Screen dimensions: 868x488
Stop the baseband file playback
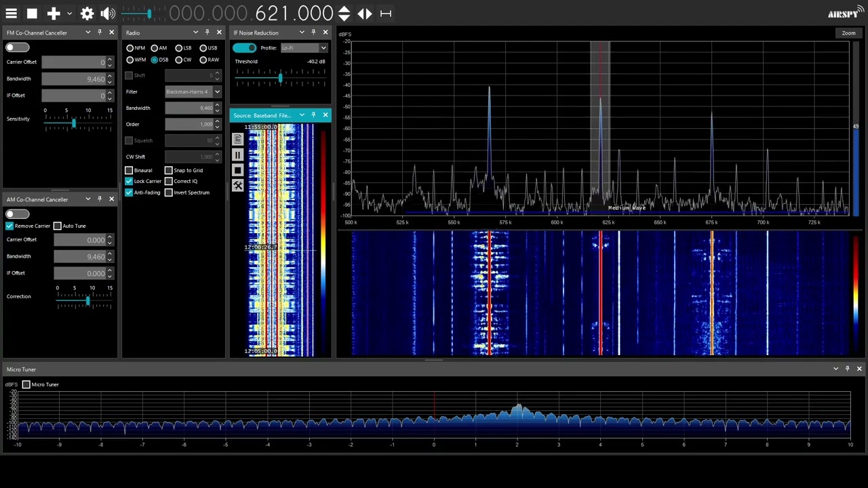coord(237,170)
